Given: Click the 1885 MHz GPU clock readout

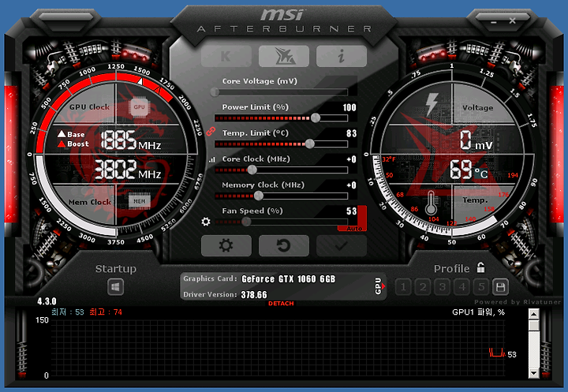Looking at the screenshot, I should [x=130, y=140].
